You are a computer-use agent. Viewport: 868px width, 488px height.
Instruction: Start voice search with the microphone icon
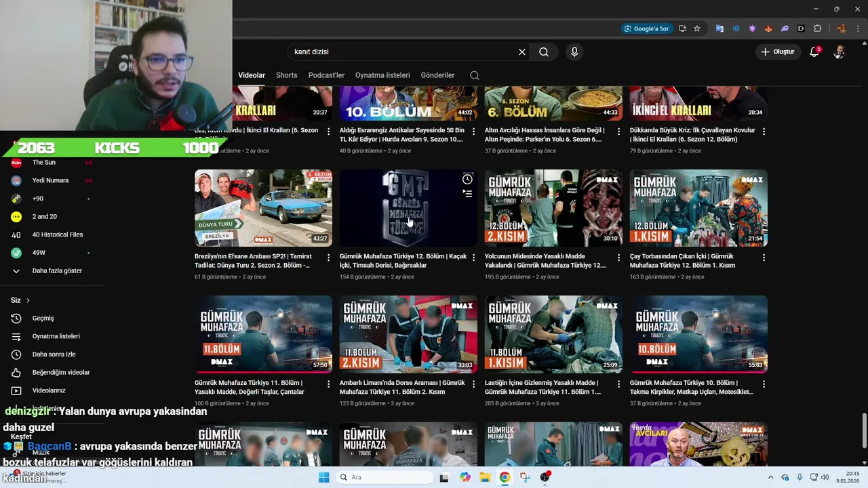click(574, 52)
